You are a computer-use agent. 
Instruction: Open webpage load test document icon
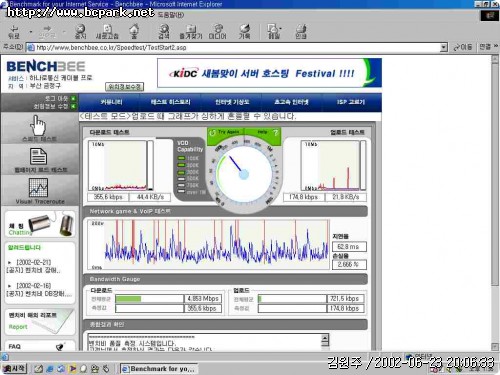pyautogui.click(x=38, y=156)
